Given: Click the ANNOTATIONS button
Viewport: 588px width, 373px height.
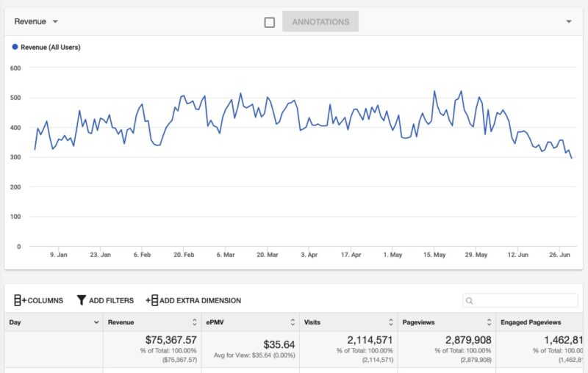Looking at the screenshot, I should click(320, 22).
